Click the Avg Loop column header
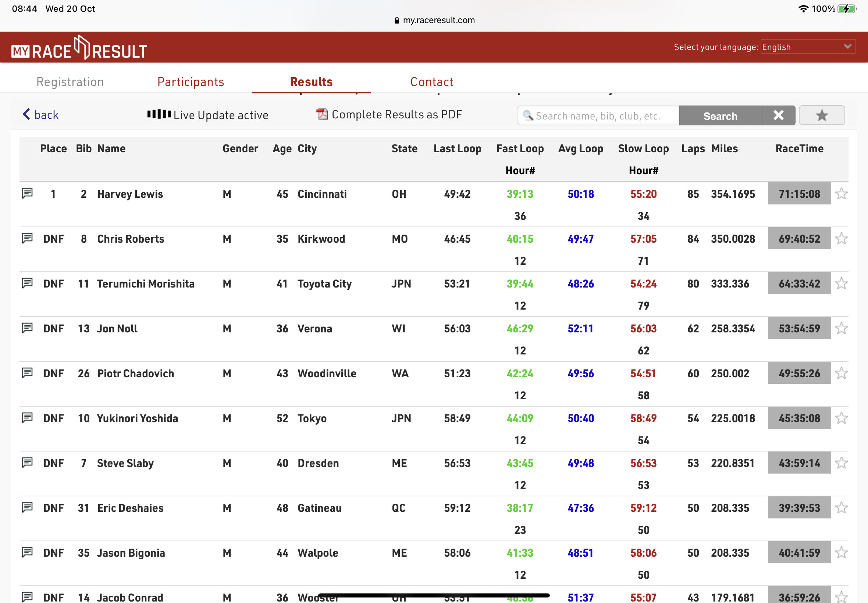The height and width of the screenshot is (603, 868). click(580, 149)
